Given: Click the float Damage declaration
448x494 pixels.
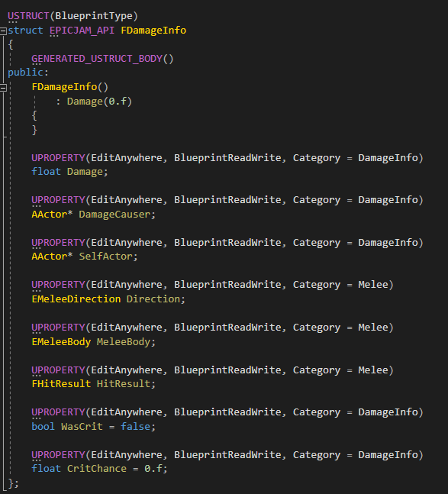Looking at the screenshot, I should (69, 172).
